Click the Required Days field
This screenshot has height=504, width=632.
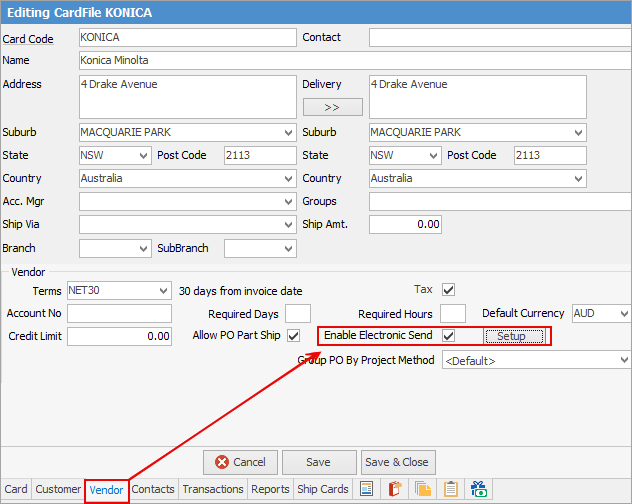point(298,313)
